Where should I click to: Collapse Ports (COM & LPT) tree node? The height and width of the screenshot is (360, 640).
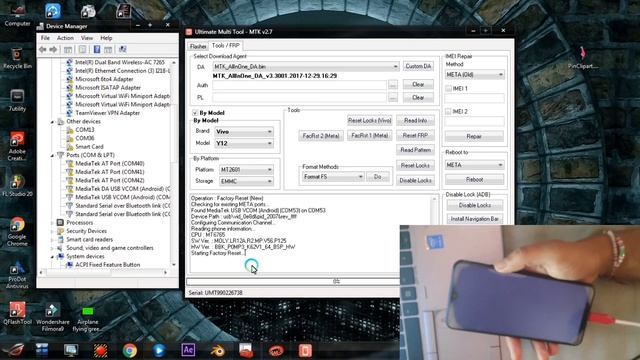coord(52,155)
